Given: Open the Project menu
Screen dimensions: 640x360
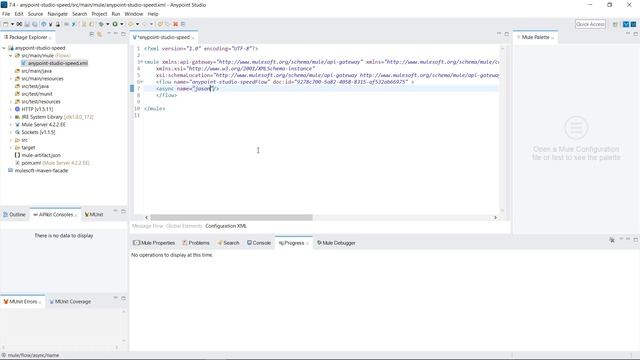Looking at the screenshot, I should click(99, 14).
